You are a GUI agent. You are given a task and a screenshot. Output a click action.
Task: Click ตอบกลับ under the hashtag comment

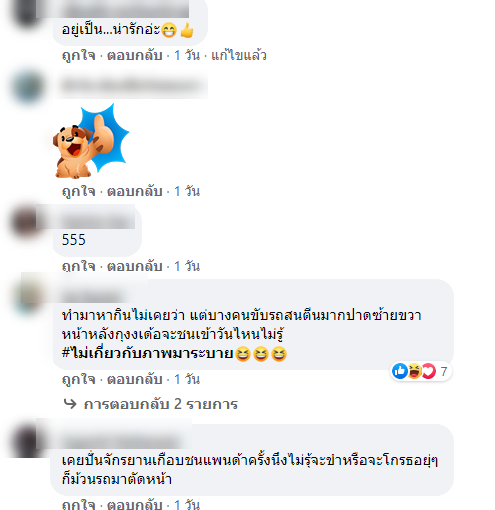(134, 379)
